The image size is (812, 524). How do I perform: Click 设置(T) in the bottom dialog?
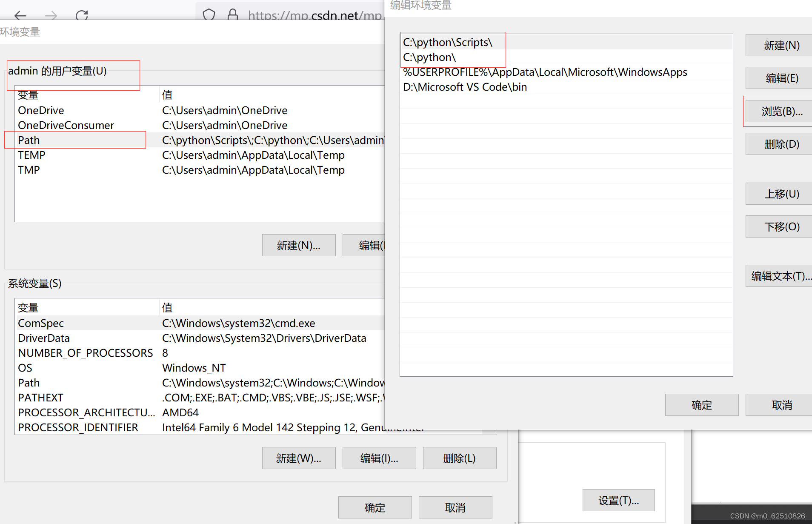(618, 500)
